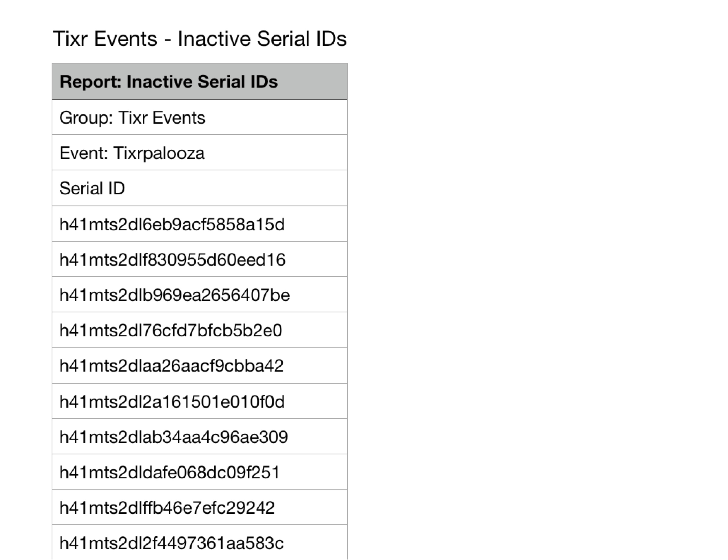Click cell h41mts2dlb969ea2656407be
Screen dimensions: 728x560
(200, 294)
